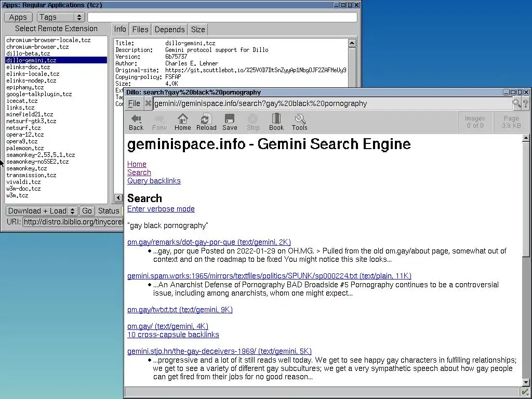Click the checkmark bug-meter icon in status bar
This screenshot has height=399, width=532.
[525, 392]
